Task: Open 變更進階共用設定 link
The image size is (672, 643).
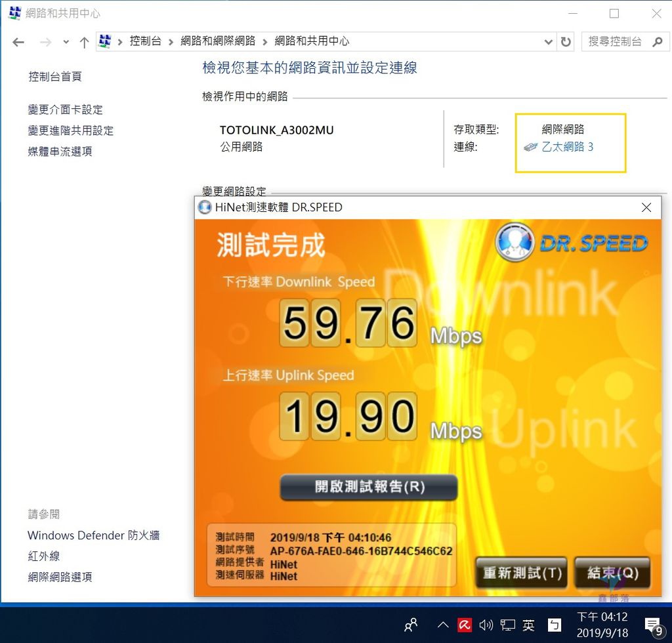Action: (x=71, y=131)
